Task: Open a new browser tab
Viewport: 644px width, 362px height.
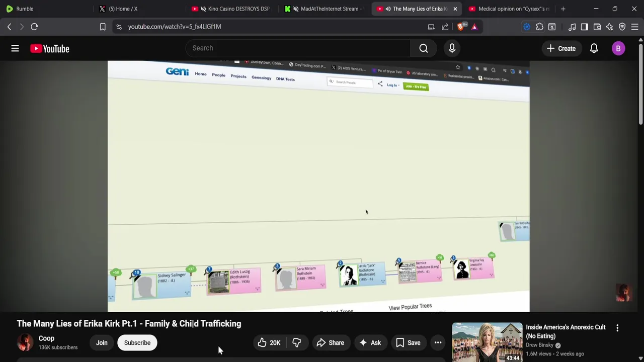Action: [x=563, y=9]
